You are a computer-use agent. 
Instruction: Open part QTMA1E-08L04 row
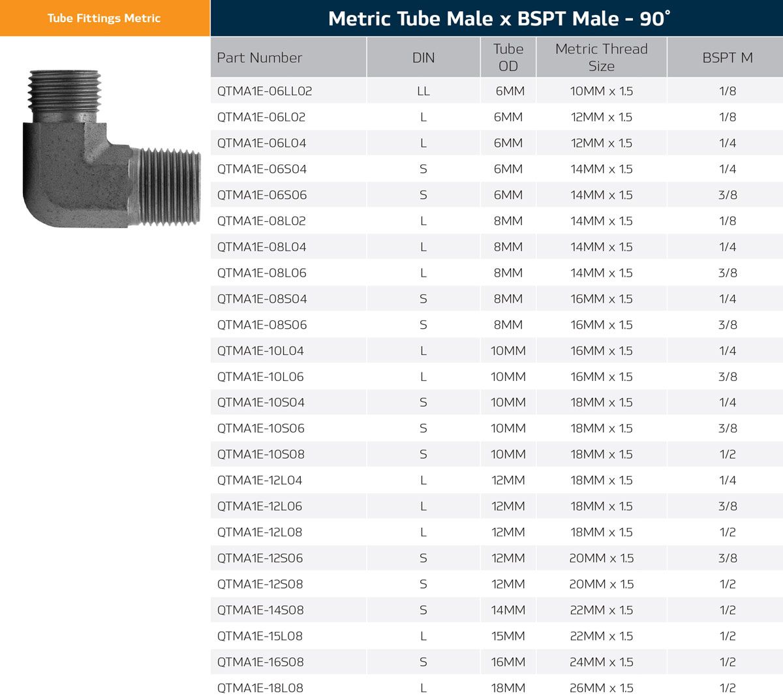[262, 247]
